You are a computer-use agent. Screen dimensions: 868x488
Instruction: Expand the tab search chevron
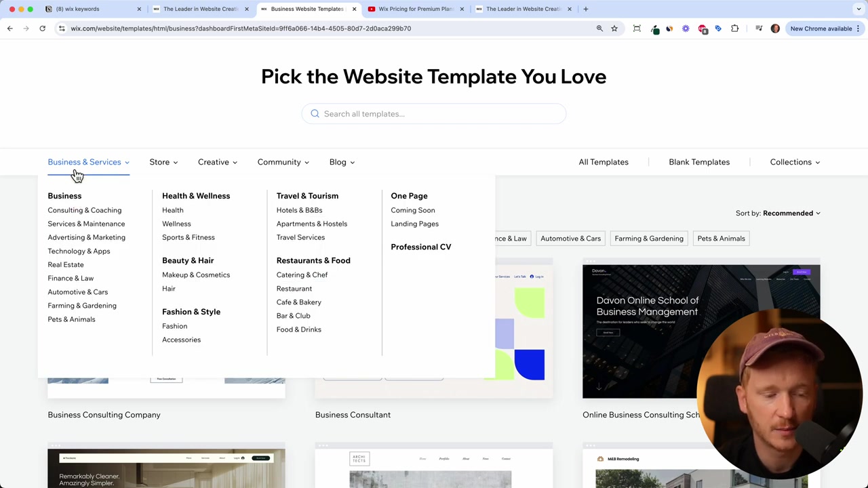[x=859, y=9]
